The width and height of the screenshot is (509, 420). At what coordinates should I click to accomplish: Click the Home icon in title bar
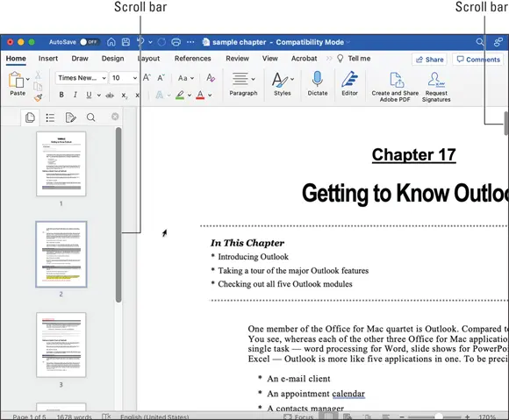pyautogui.click(x=111, y=42)
